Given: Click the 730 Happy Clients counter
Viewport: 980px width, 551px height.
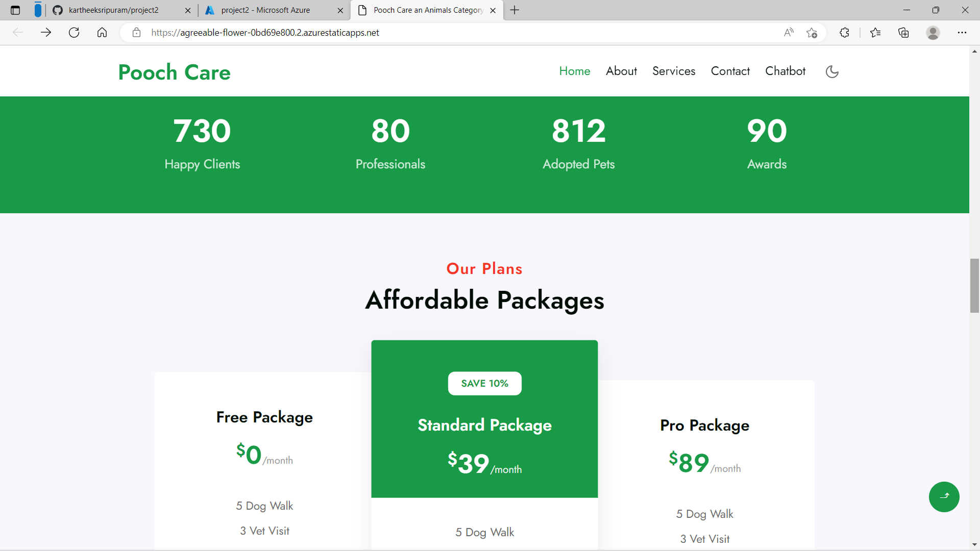Looking at the screenshot, I should pos(202,144).
